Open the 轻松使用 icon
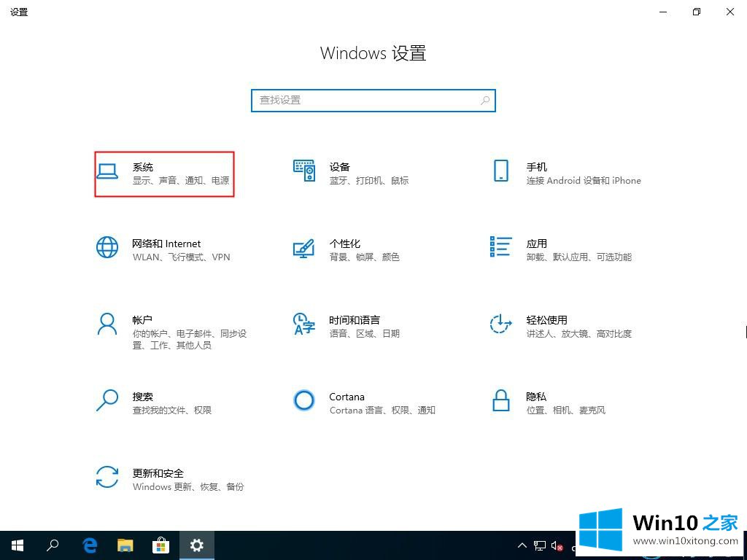This screenshot has height=560, width=747. [x=500, y=324]
